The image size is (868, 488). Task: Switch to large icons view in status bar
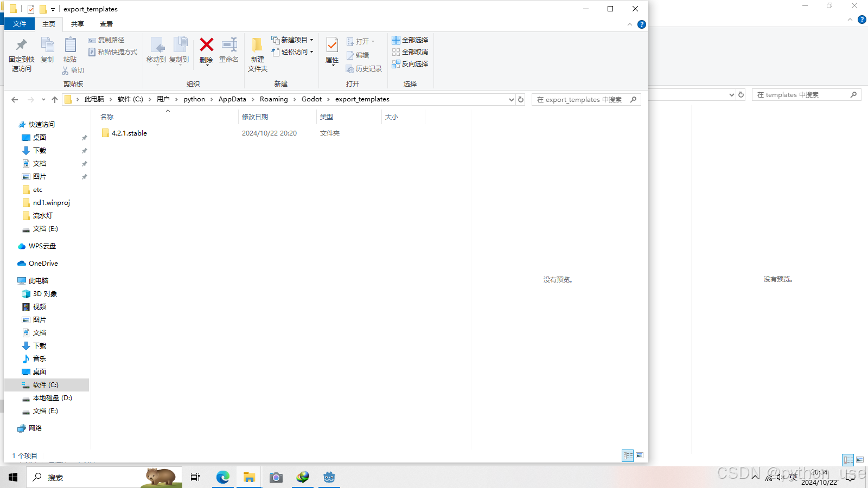pos(640,456)
